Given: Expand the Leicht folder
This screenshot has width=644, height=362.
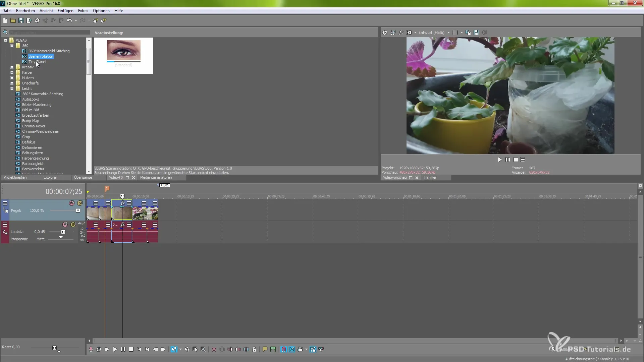Looking at the screenshot, I should pos(12,88).
